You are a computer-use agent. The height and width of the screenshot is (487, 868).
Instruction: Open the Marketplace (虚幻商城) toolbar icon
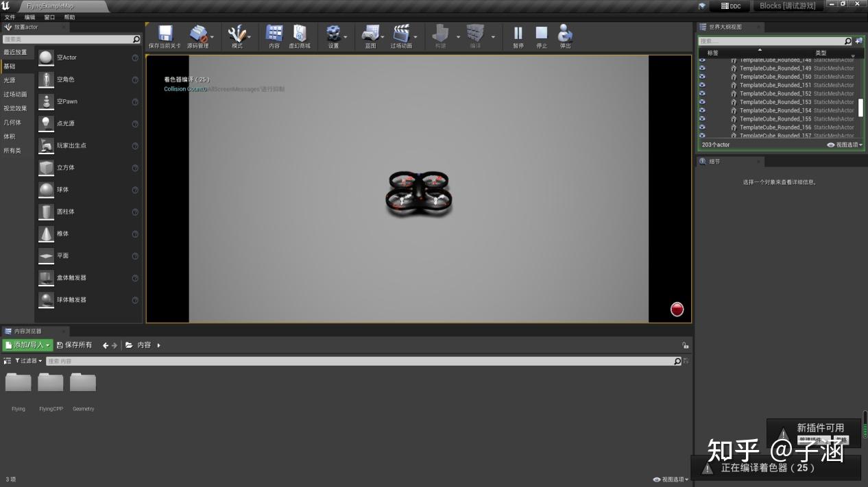[300, 34]
